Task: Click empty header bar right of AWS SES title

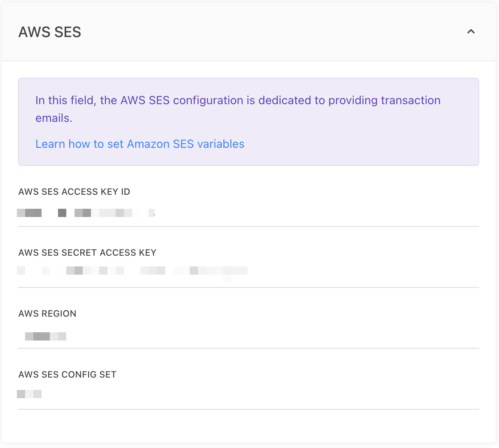Action: point(268,32)
